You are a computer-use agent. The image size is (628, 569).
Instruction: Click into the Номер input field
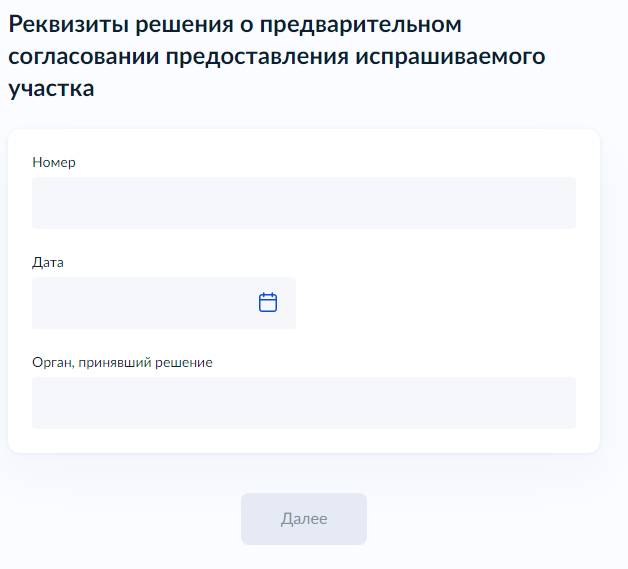(x=303, y=203)
